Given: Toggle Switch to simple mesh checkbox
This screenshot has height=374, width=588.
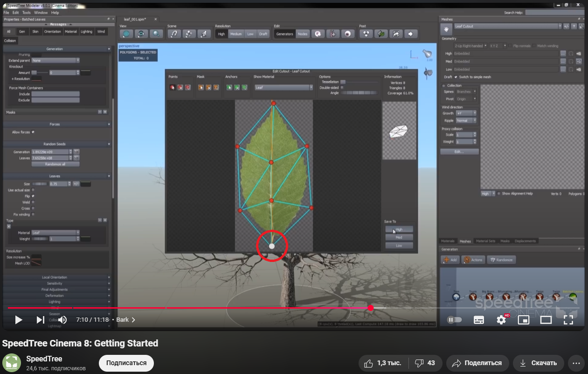Looking at the screenshot, I should (456, 77).
